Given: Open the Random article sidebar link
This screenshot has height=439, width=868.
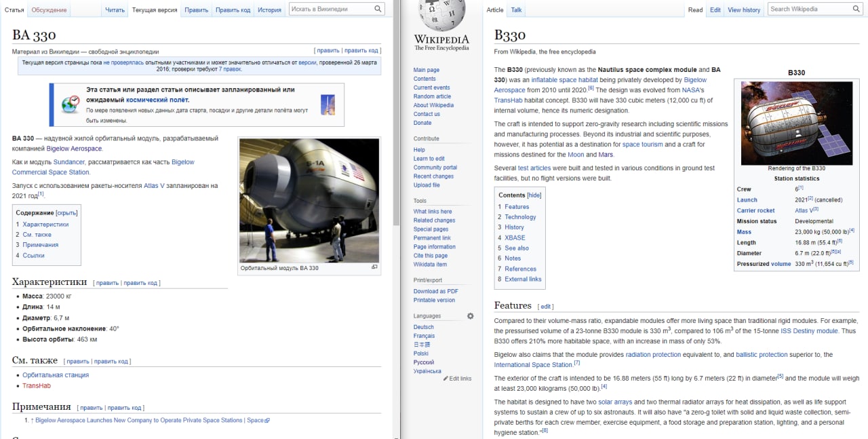Looking at the screenshot, I should click(x=432, y=96).
